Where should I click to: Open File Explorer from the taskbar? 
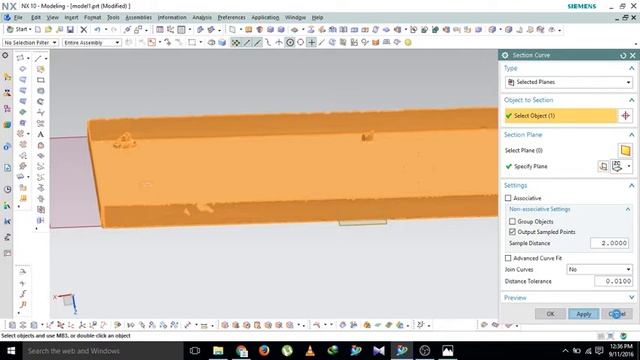(218, 351)
